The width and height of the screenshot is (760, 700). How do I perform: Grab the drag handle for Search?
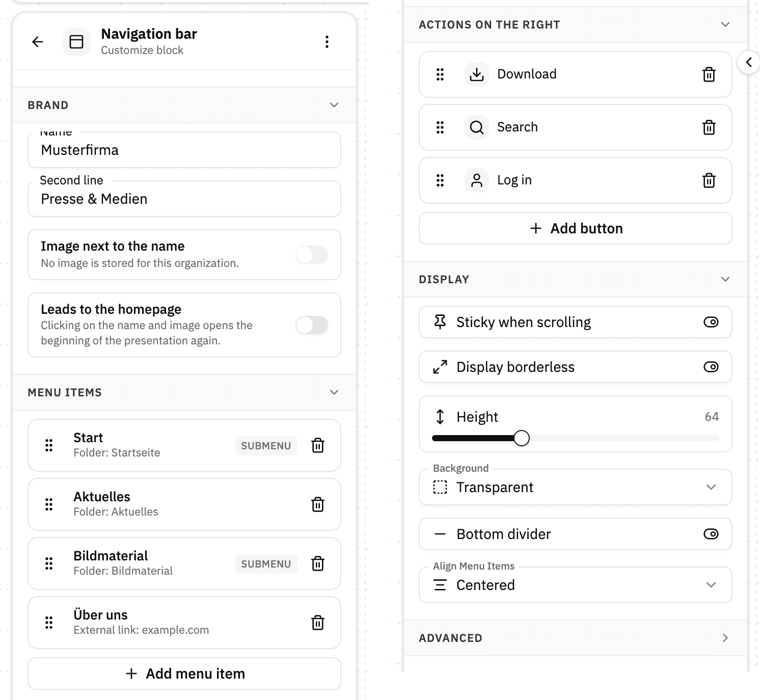(x=440, y=127)
